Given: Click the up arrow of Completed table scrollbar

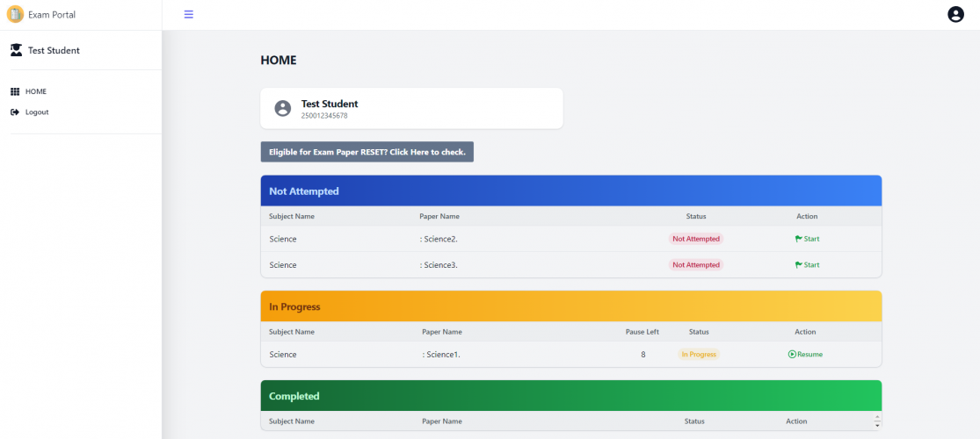Looking at the screenshot, I should pyautogui.click(x=877, y=417).
